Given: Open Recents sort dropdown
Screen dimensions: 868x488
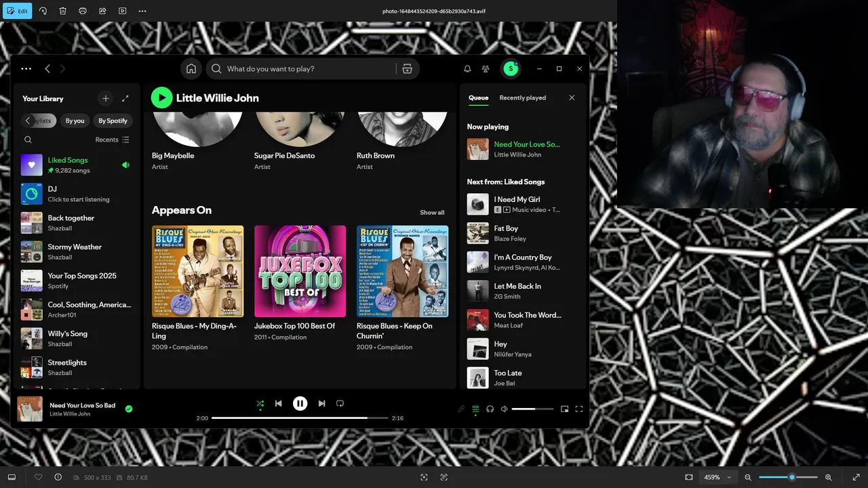Looking at the screenshot, I should (112, 140).
